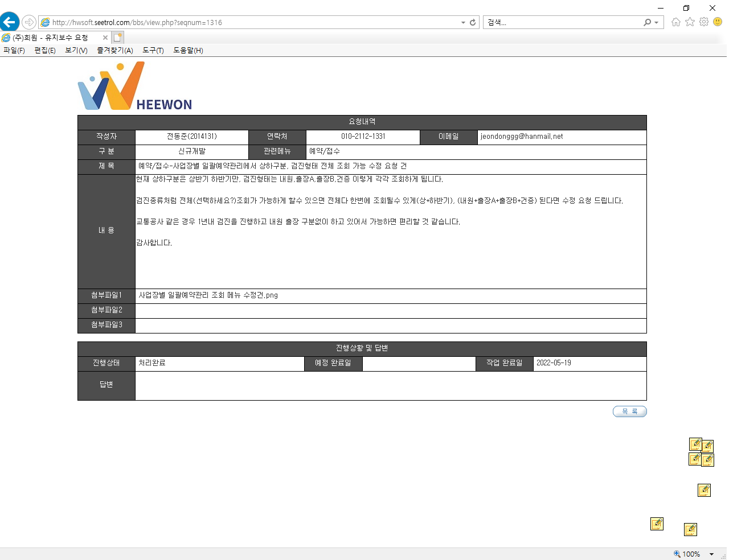
Task: Click the browser Back arrow button
Action: (x=10, y=22)
